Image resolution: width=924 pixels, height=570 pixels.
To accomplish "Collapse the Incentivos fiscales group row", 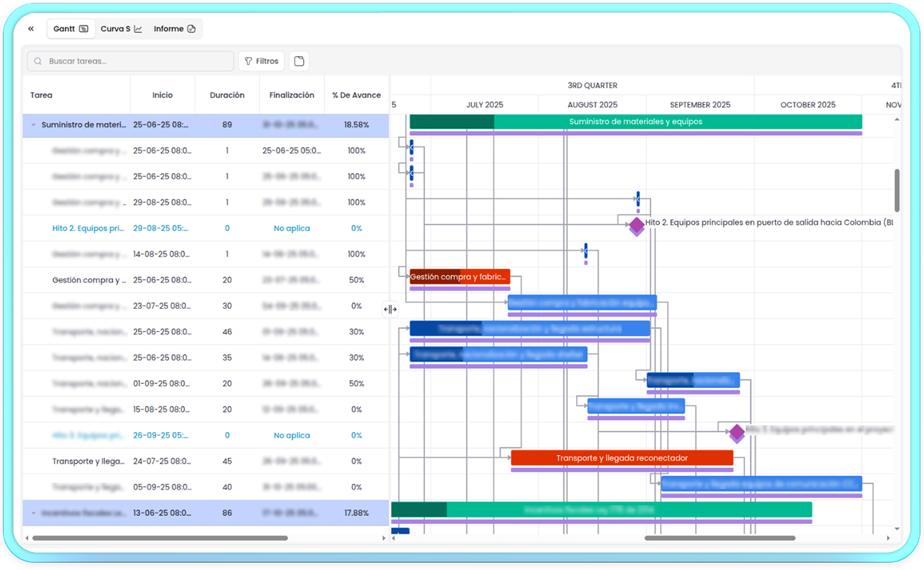I will click(33, 513).
